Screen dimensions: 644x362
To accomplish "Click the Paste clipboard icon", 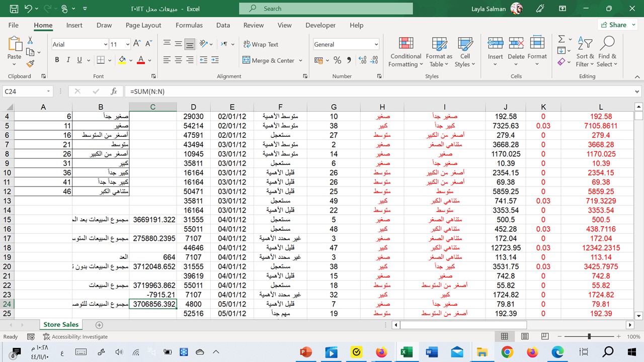I will [x=14, y=44].
